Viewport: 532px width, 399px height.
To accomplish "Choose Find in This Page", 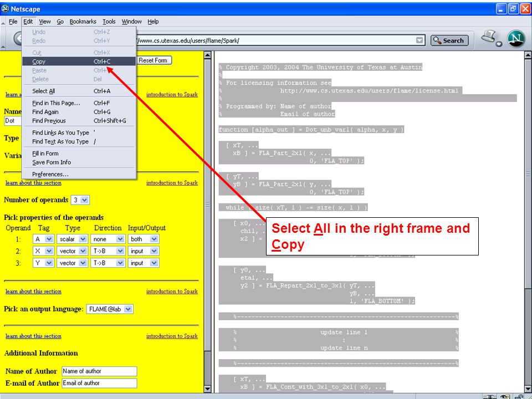I will click(x=79, y=103).
